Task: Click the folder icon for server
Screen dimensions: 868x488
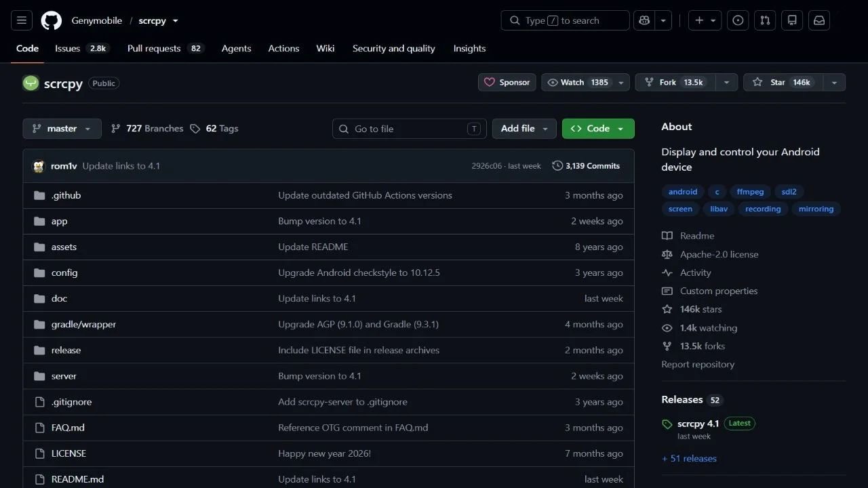Action: (x=39, y=376)
